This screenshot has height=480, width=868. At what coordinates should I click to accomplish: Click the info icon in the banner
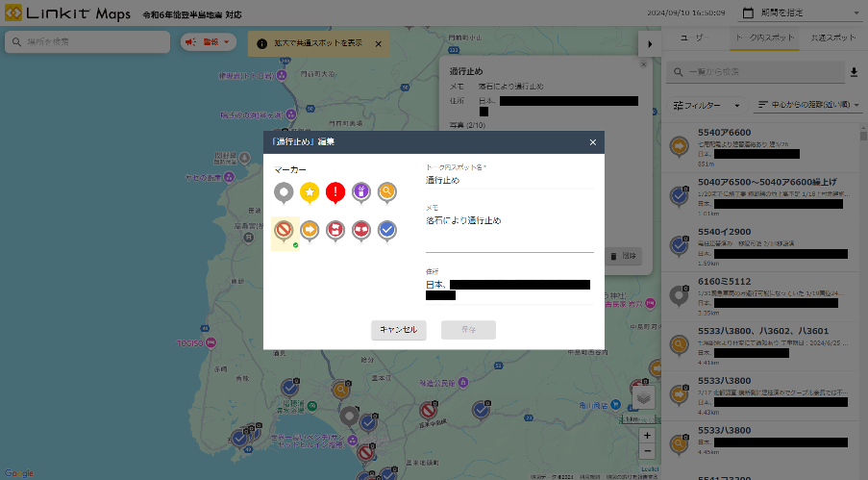(261, 44)
